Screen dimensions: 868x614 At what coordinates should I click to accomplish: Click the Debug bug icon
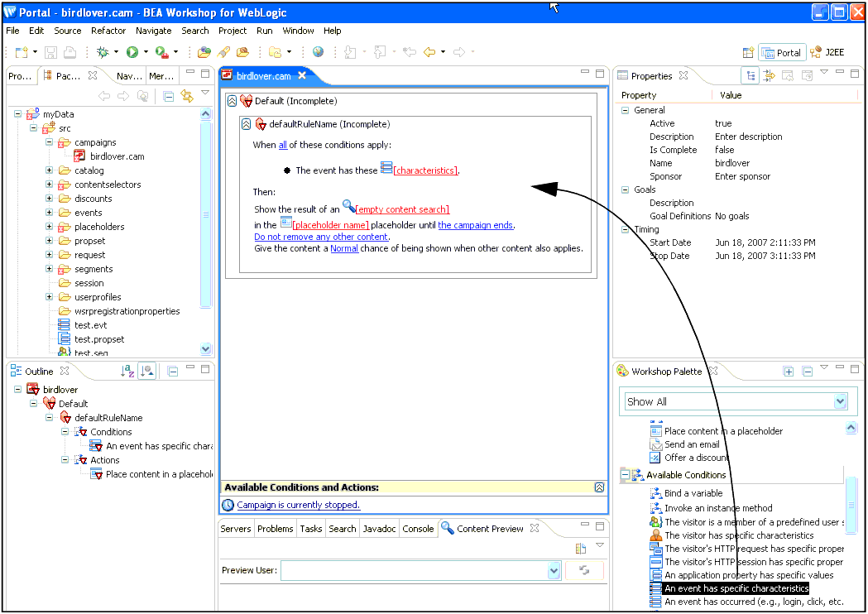pos(103,52)
